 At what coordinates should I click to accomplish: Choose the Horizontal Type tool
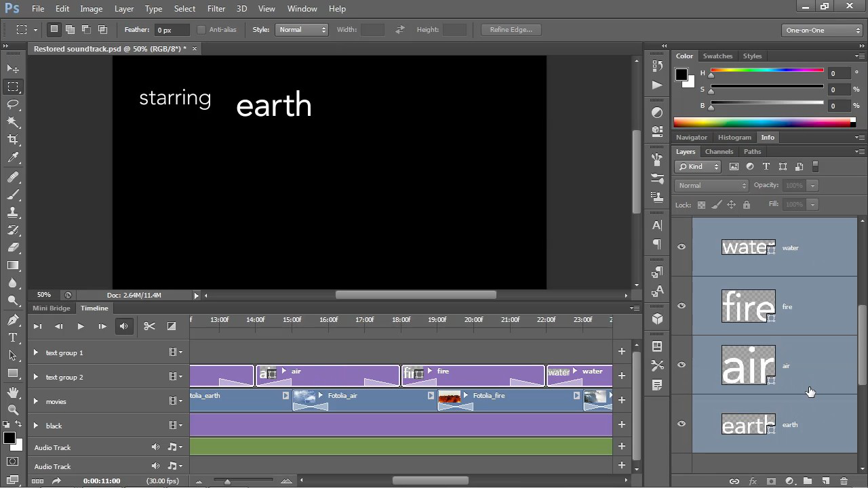(x=13, y=338)
